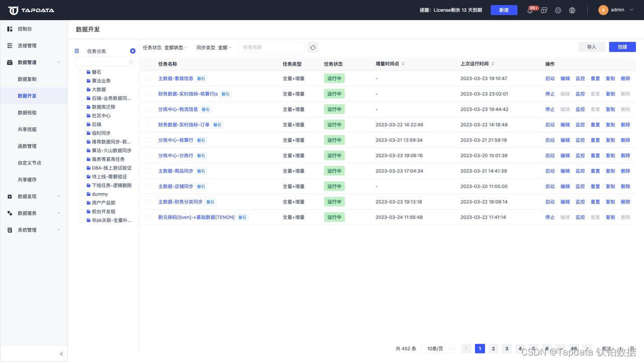Screen dimensions: 644x362
Task: Expand the 数据发现 menu chevron
Action: tap(58, 197)
